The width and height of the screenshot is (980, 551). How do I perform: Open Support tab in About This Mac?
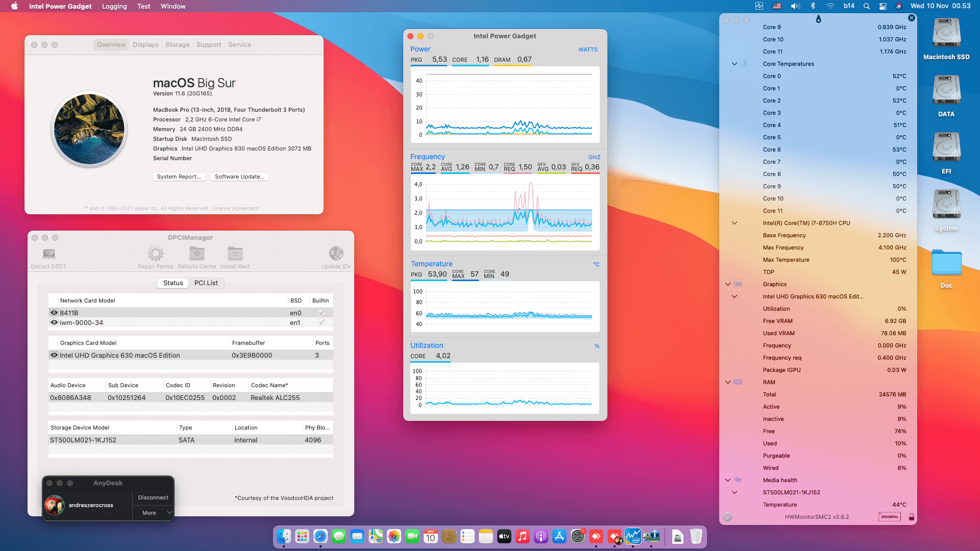click(x=209, y=45)
